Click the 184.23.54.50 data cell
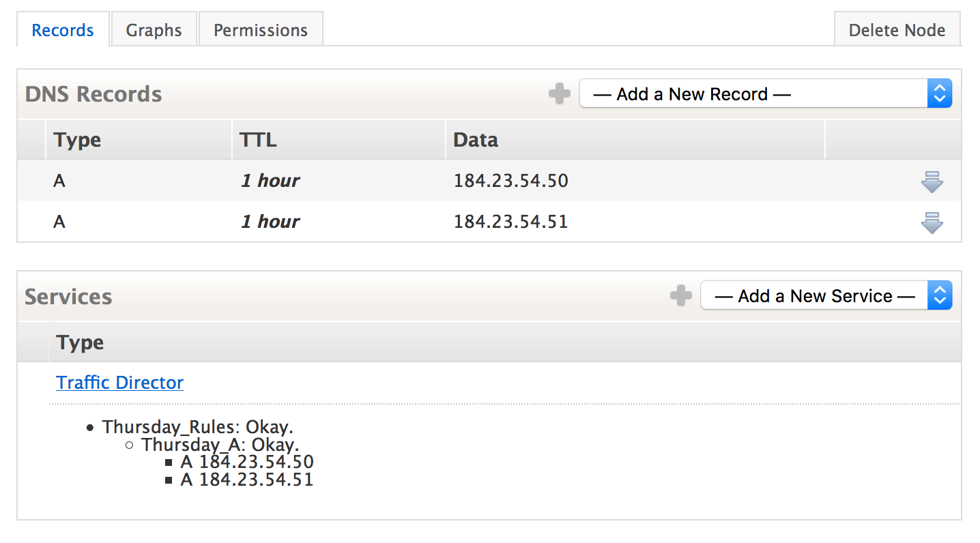Image resolution: width=980 pixels, height=543 pixels. click(x=511, y=181)
